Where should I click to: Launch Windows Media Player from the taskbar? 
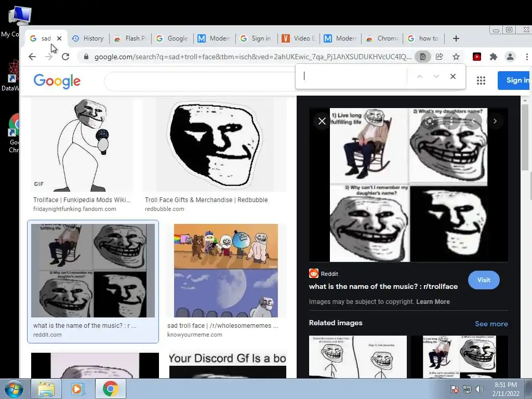tap(78, 389)
